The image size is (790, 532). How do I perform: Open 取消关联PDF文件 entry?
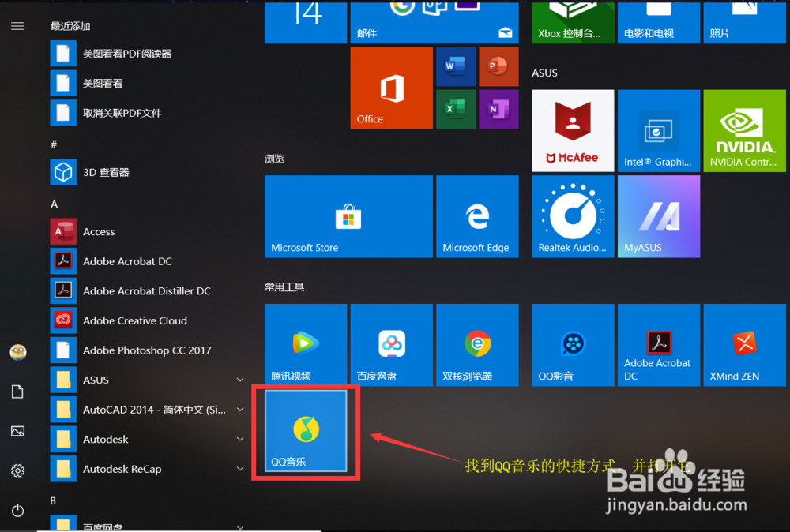[149, 113]
